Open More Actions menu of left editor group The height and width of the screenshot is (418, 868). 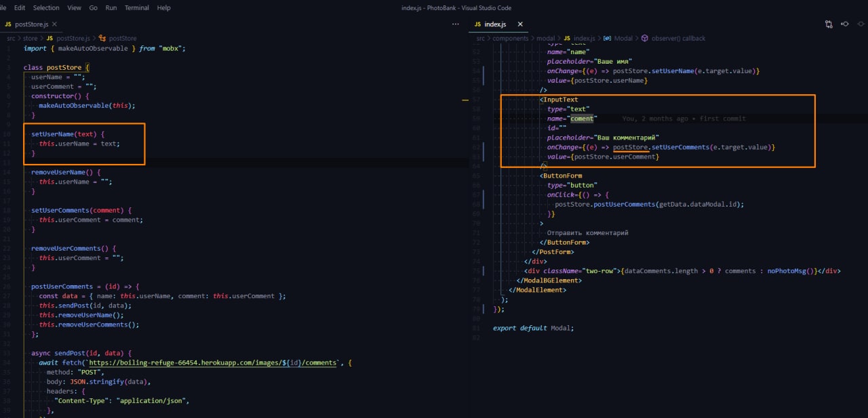coord(456,24)
